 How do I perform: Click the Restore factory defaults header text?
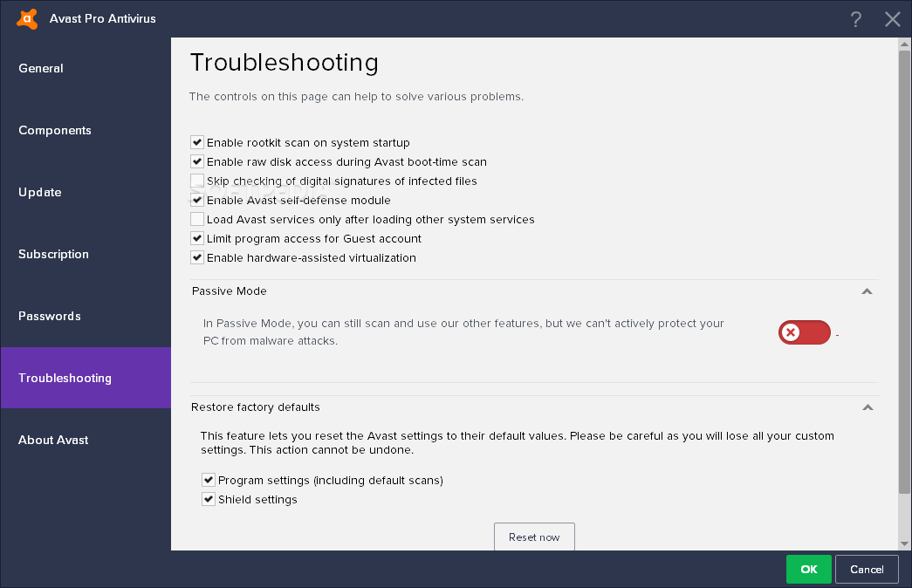(x=256, y=407)
